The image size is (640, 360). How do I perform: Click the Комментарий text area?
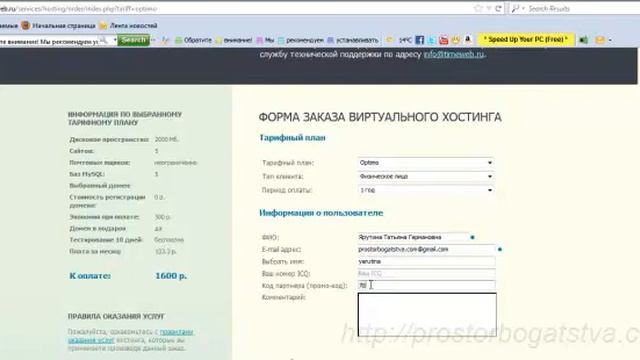coord(427,315)
